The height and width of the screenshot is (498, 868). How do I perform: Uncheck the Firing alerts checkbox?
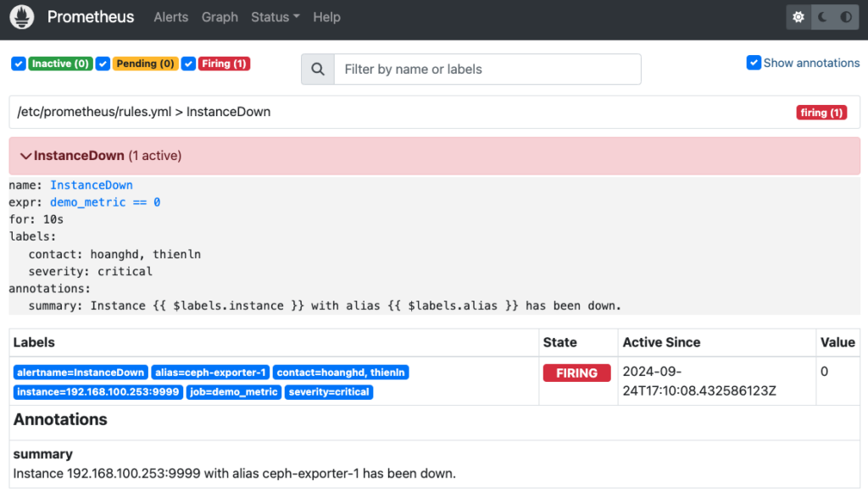pyautogui.click(x=188, y=64)
